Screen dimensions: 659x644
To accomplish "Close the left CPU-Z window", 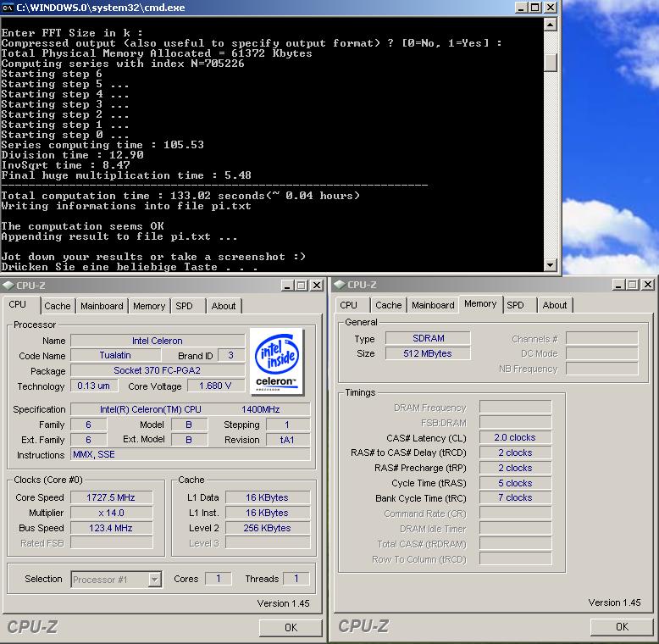I will [317, 286].
